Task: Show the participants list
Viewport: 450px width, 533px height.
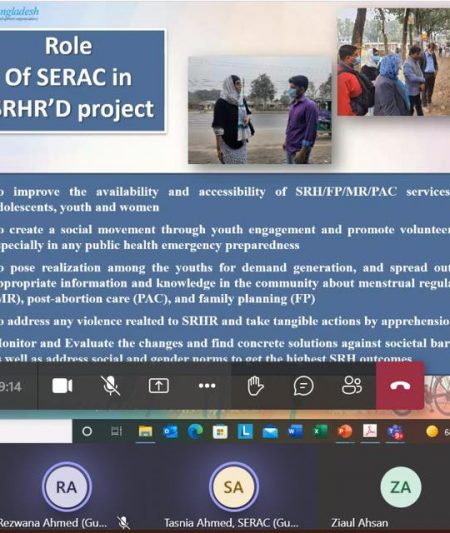Action: pyautogui.click(x=352, y=386)
